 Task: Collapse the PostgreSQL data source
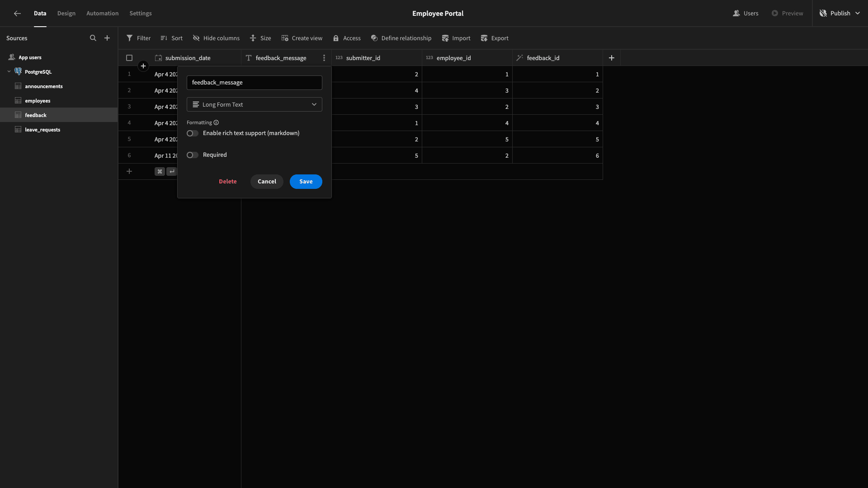coord(9,72)
